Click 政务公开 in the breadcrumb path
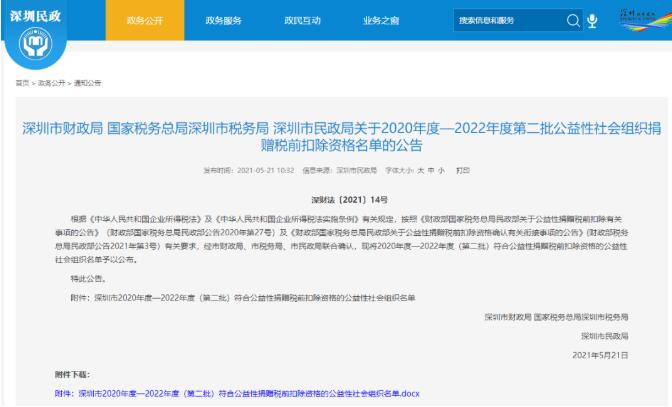Viewport: 672px width, 407px height. point(51,83)
